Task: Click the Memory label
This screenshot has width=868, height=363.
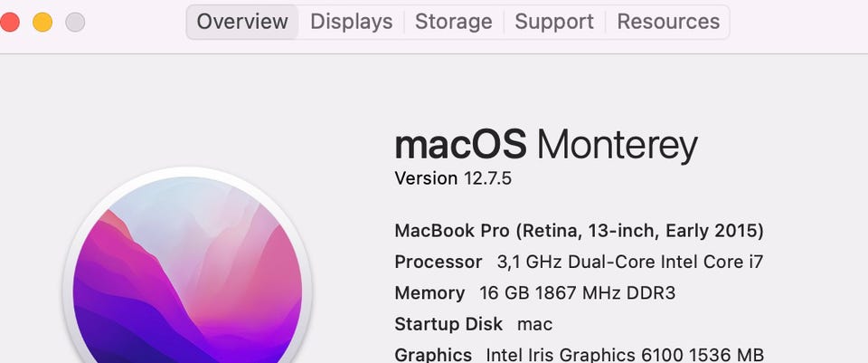Action: coord(429,293)
